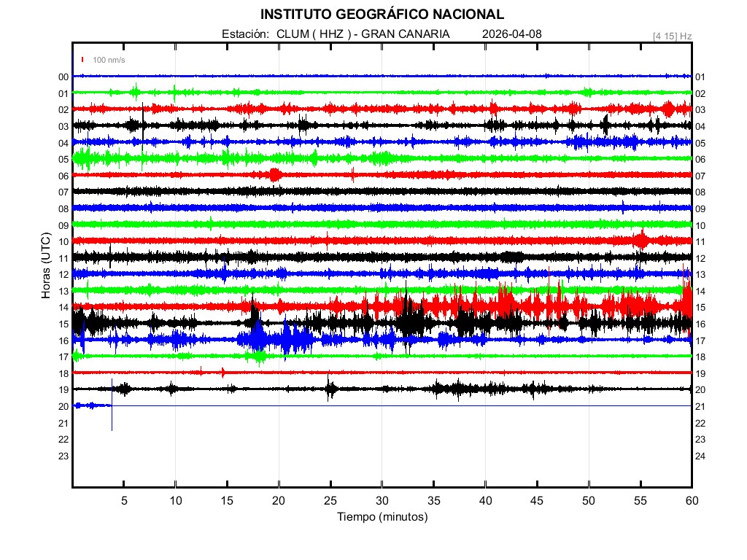Click the date 2026-04-08 in the header
The height and width of the screenshot is (560, 747).
pyautogui.click(x=512, y=34)
